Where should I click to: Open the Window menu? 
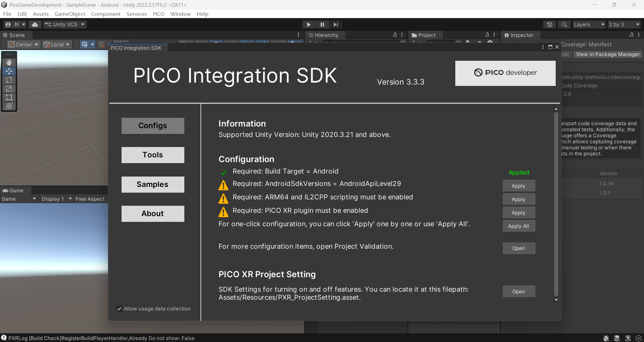click(180, 14)
